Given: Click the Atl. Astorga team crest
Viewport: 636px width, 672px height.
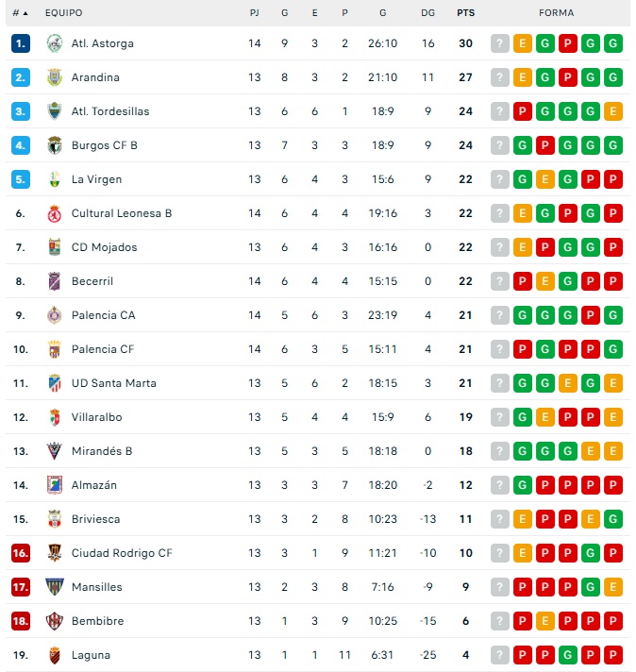Looking at the screenshot, I should [54, 43].
